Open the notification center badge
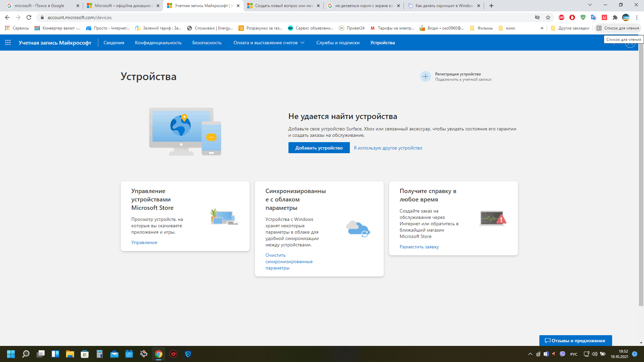Viewport: 644px width, 362px height. point(635,354)
